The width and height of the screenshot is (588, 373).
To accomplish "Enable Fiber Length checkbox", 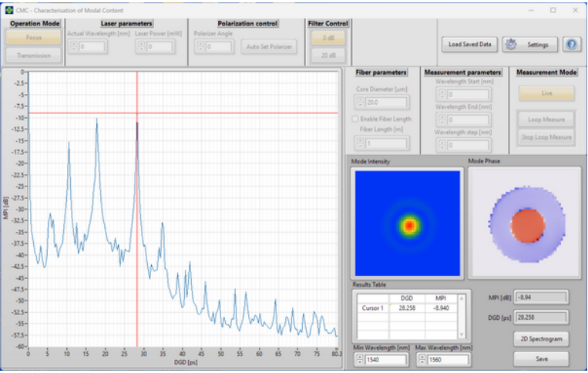I will (355, 119).
